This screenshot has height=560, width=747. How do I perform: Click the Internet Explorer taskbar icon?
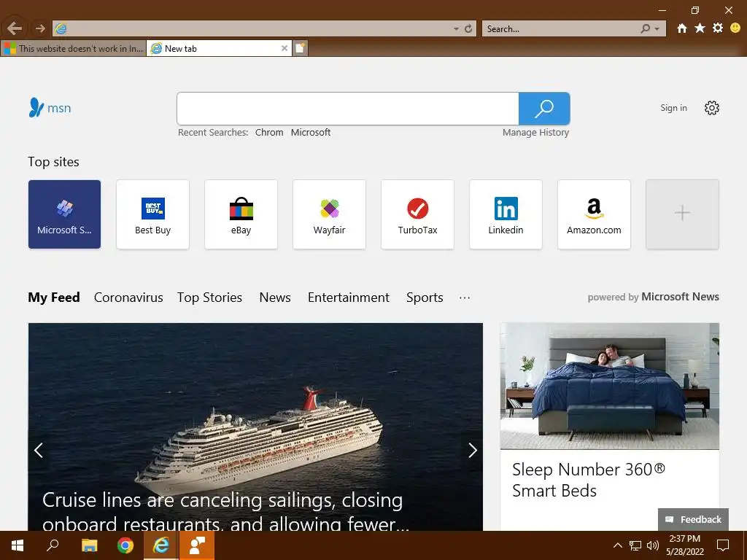click(161, 545)
